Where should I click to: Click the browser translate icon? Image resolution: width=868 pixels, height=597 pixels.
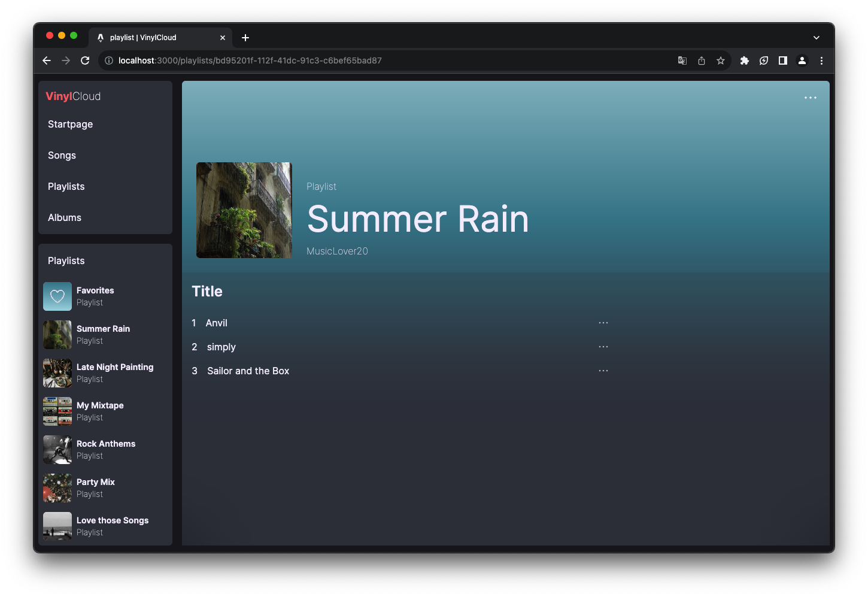click(x=682, y=60)
